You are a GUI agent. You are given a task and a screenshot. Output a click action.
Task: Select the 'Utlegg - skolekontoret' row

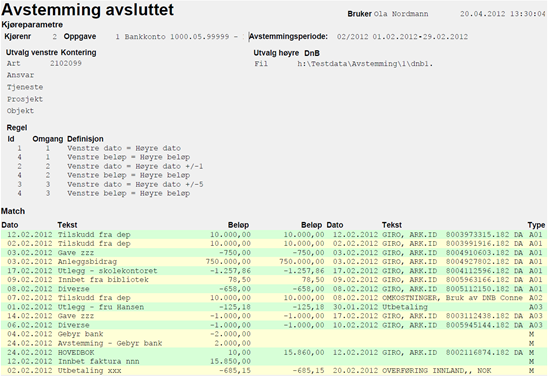point(274,271)
